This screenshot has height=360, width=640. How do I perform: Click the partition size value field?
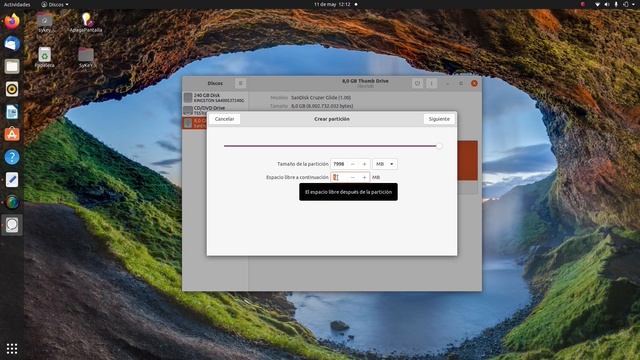click(x=339, y=164)
